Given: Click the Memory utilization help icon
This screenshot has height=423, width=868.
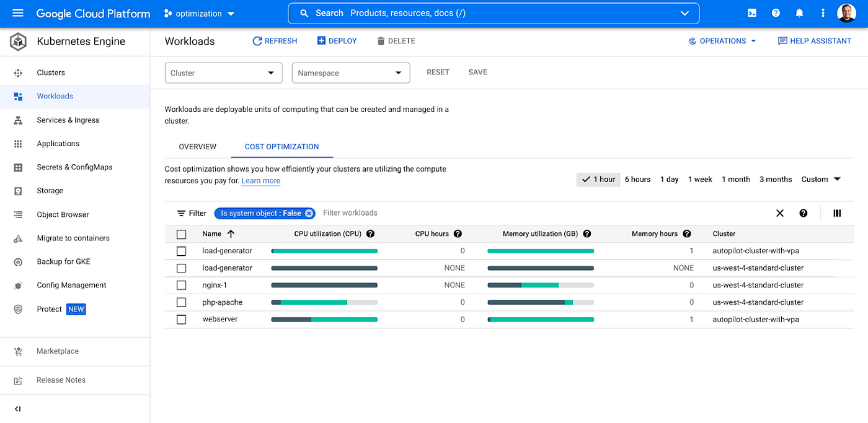Looking at the screenshot, I should pyautogui.click(x=587, y=234).
